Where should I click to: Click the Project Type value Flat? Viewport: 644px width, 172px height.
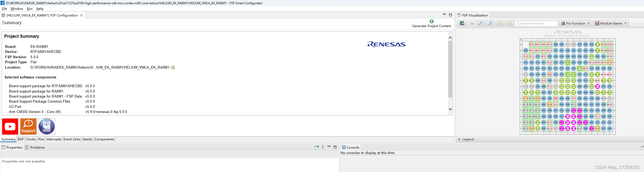[x=33, y=62]
